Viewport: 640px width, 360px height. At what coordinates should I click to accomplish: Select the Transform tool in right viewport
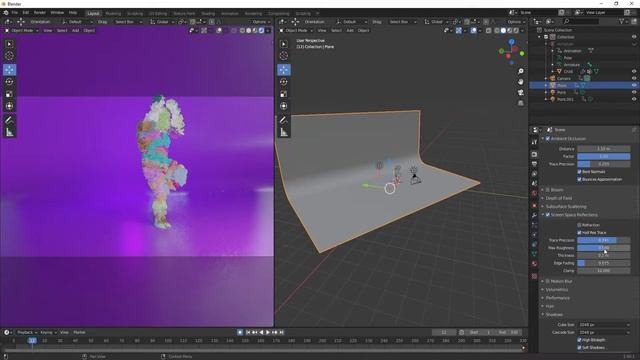click(x=284, y=106)
